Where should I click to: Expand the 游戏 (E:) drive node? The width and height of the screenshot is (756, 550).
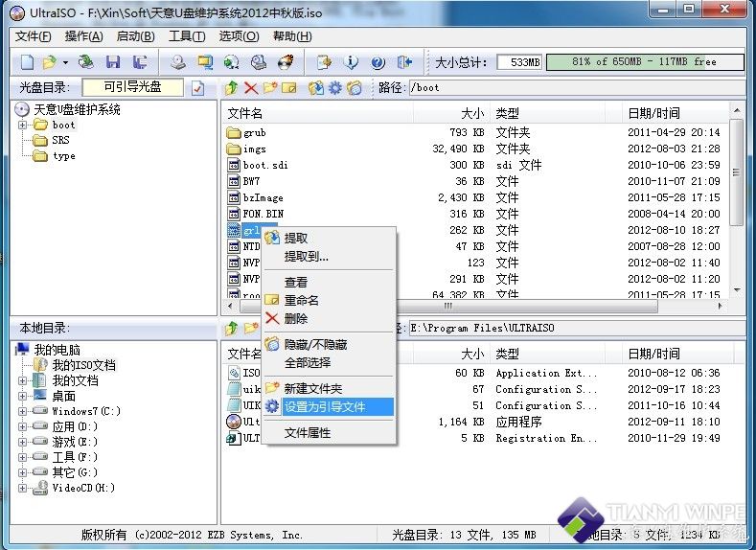pyautogui.click(x=22, y=442)
